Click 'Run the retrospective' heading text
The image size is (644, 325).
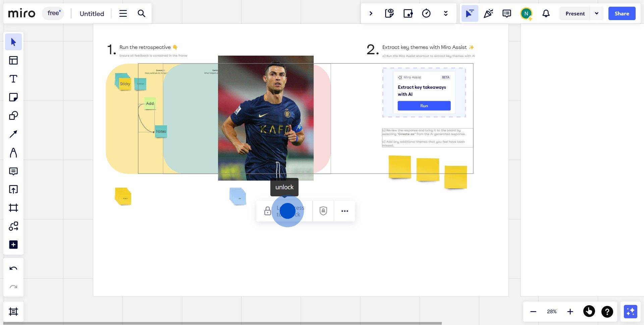pyautogui.click(x=145, y=47)
